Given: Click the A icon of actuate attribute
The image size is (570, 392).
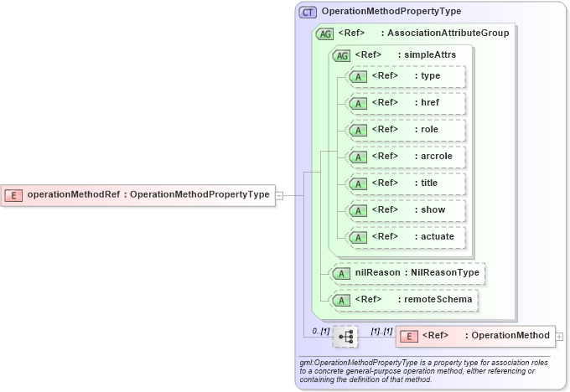Looking at the screenshot, I should (x=358, y=238).
